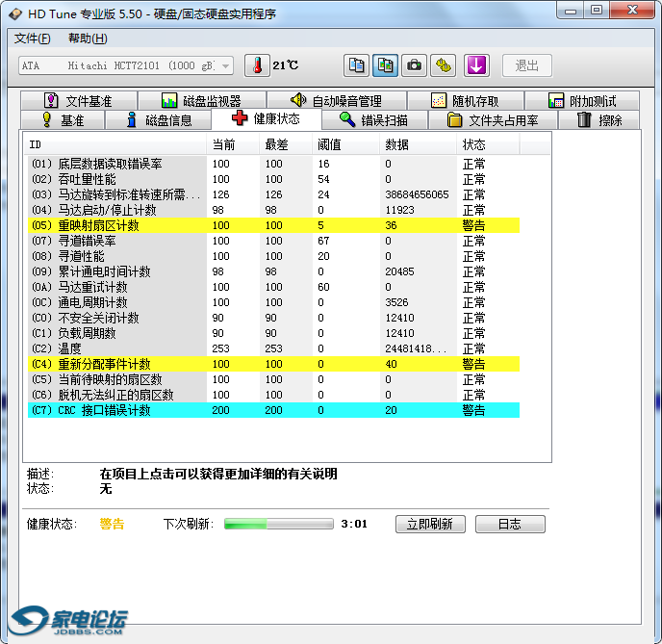Select row (C5) 当前待映射的扇区数
Image resolution: width=662 pixels, height=644 pixels.
(x=273, y=379)
